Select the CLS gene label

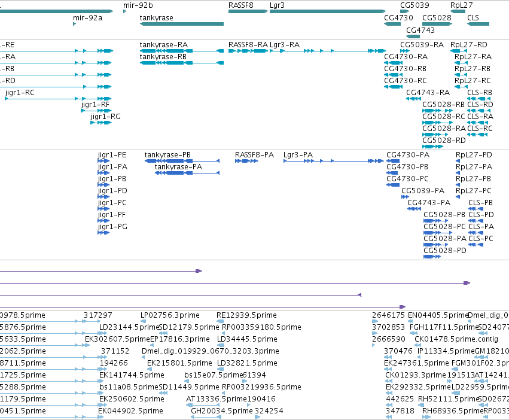[473, 17]
